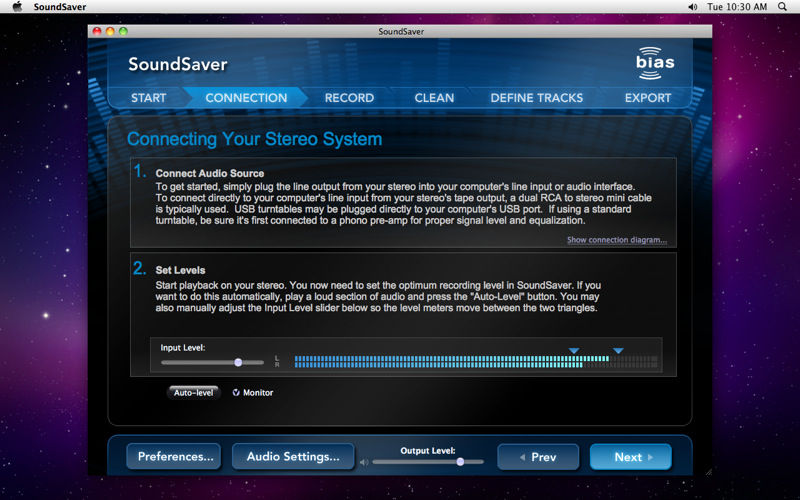Click the Set Levels heading
This screenshot has width=800, height=500.
point(180,270)
